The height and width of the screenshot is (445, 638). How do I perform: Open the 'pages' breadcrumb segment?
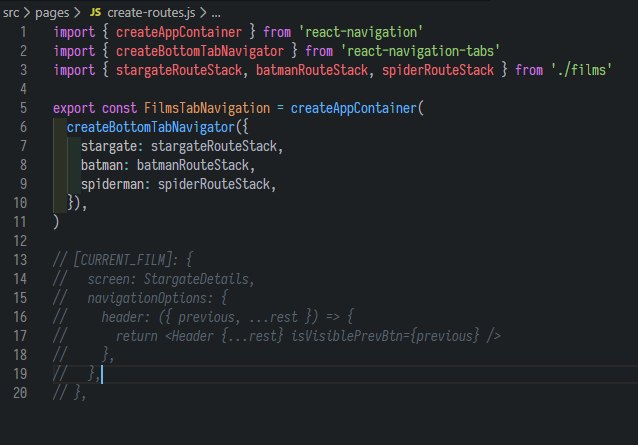tap(52, 13)
